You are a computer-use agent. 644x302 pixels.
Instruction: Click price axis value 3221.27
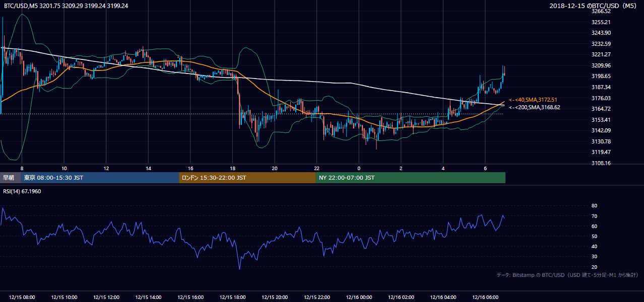(601, 54)
